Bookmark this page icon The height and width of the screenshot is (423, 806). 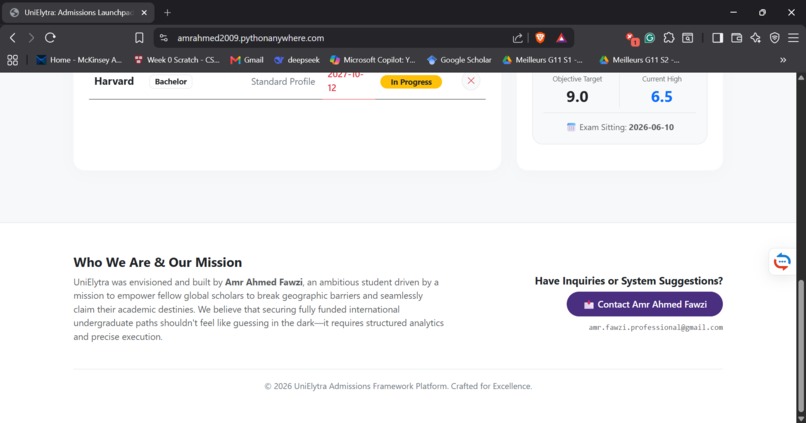pyautogui.click(x=139, y=38)
